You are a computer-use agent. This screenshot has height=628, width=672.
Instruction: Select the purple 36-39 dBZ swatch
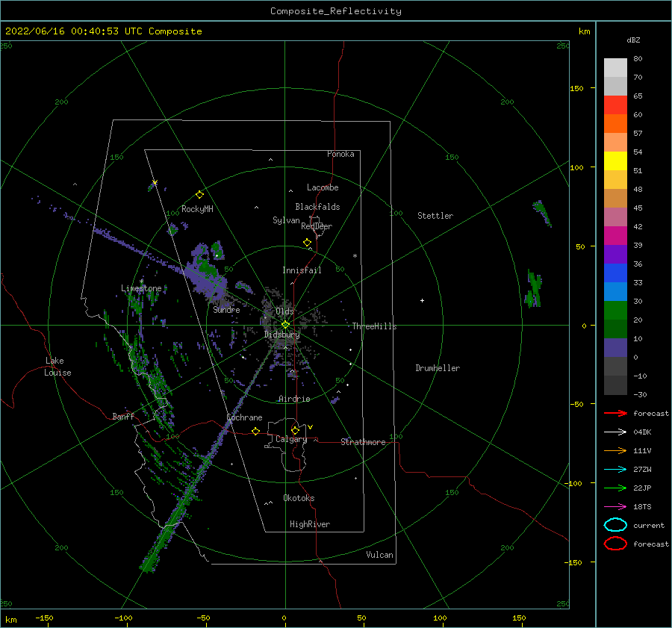pyautogui.click(x=615, y=254)
